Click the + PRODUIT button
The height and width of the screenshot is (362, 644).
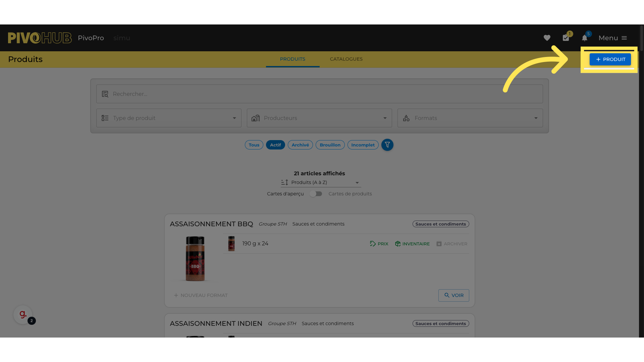(x=610, y=59)
